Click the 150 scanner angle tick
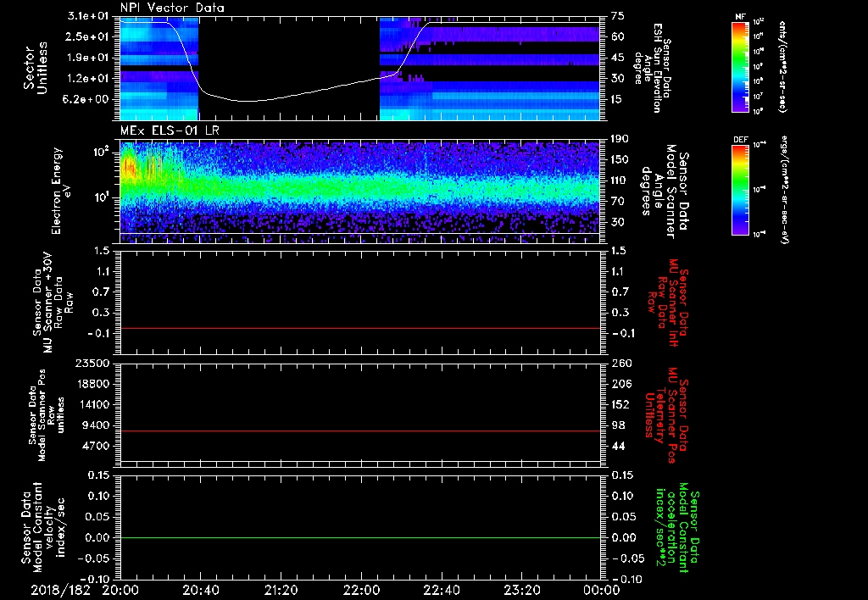 [x=620, y=160]
